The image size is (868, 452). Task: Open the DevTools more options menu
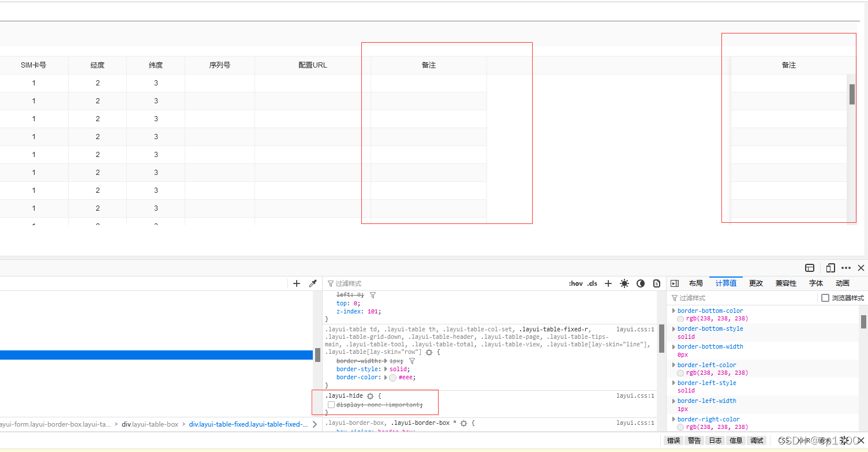click(846, 268)
